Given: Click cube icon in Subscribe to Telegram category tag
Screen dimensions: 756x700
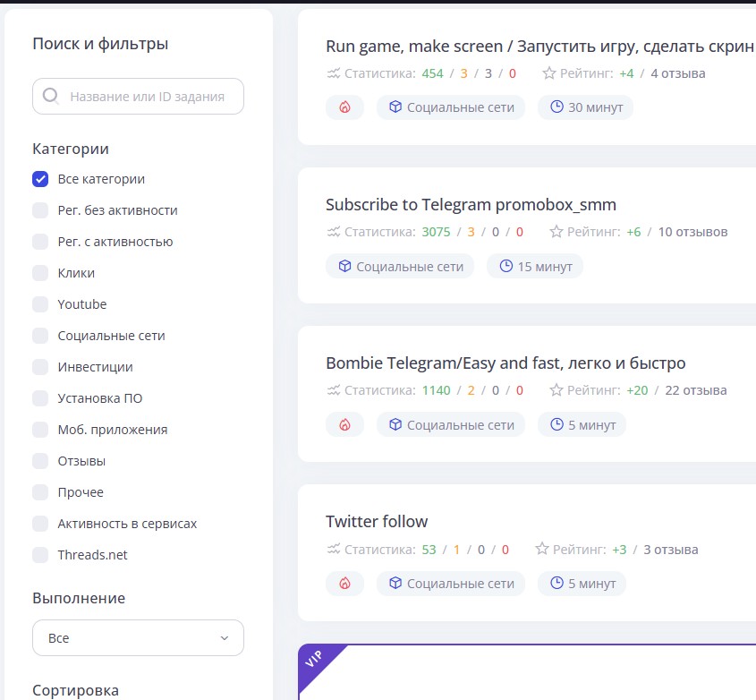Looking at the screenshot, I should [344, 267].
